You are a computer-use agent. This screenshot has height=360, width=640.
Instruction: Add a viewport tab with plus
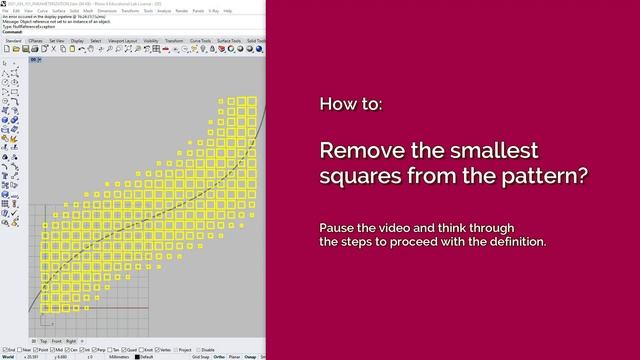pyautogui.click(x=82, y=341)
